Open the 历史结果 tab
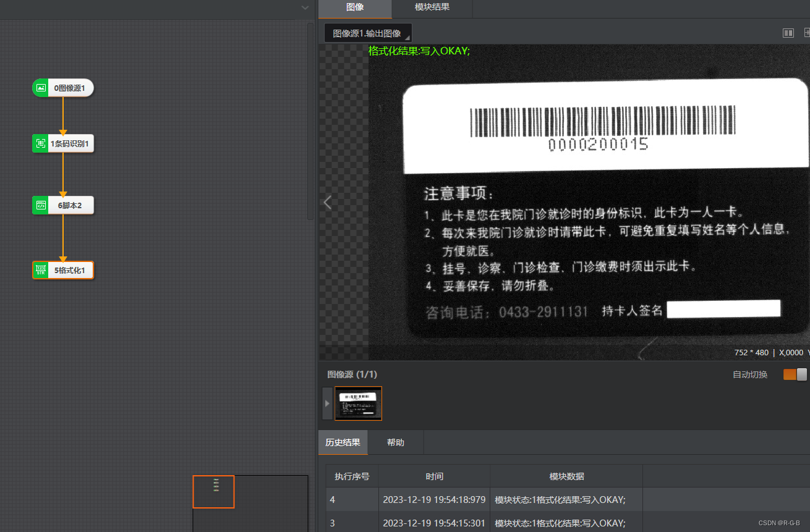The image size is (810, 532). pos(343,442)
